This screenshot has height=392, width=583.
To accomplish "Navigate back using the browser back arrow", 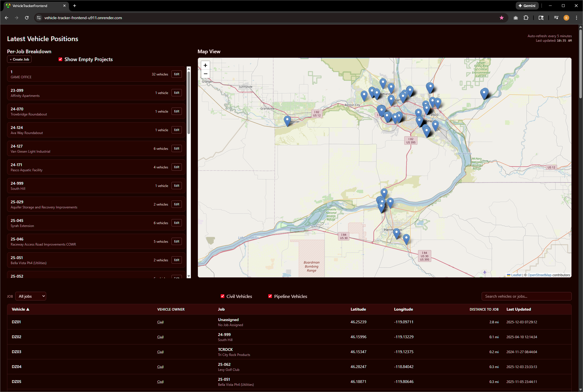I will click(x=6, y=17).
